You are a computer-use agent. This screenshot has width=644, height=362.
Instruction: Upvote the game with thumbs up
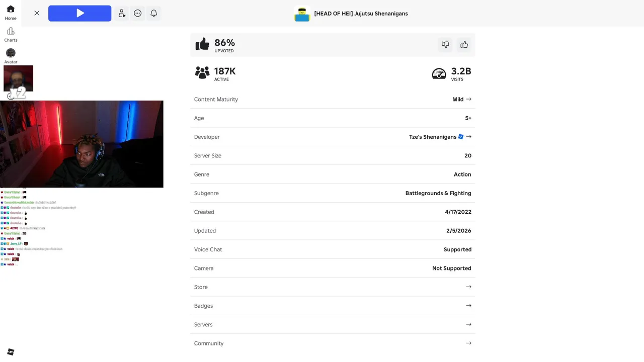coord(464,45)
